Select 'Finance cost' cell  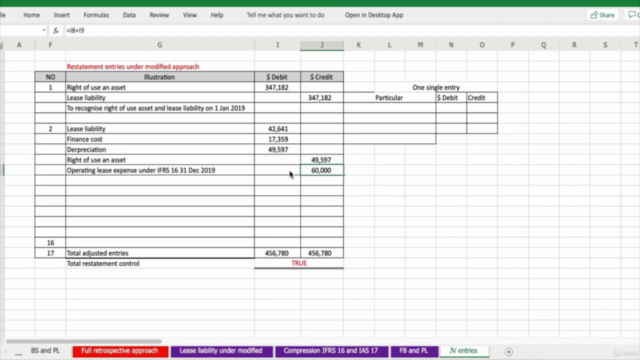(x=160, y=139)
